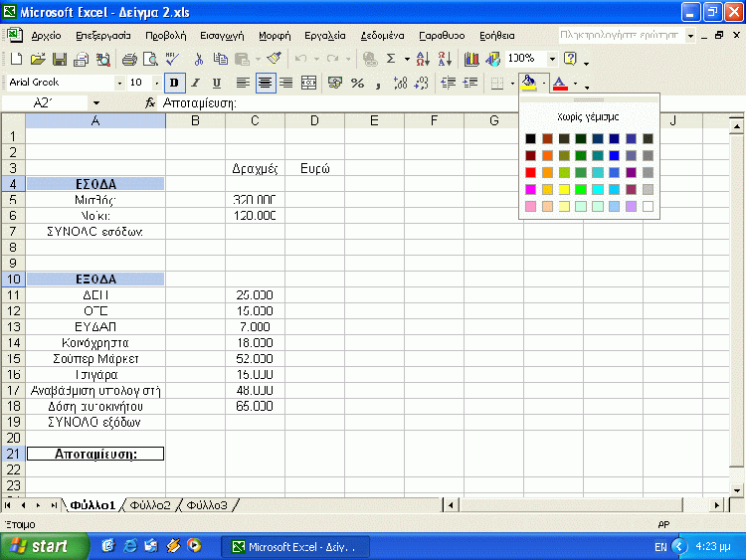Select cell containing Σούπερ Μάρκετ
The image size is (746, 560).
(x=95, y=358)
